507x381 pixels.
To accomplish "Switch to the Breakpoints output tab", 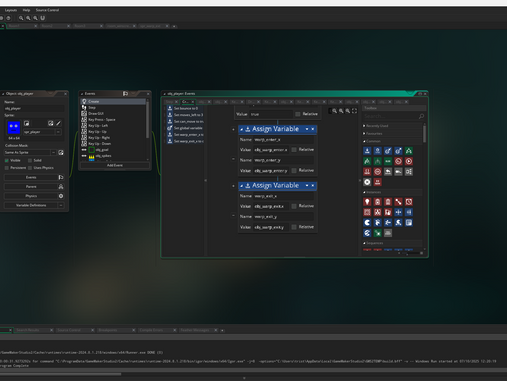I will (x=107, y=330).
